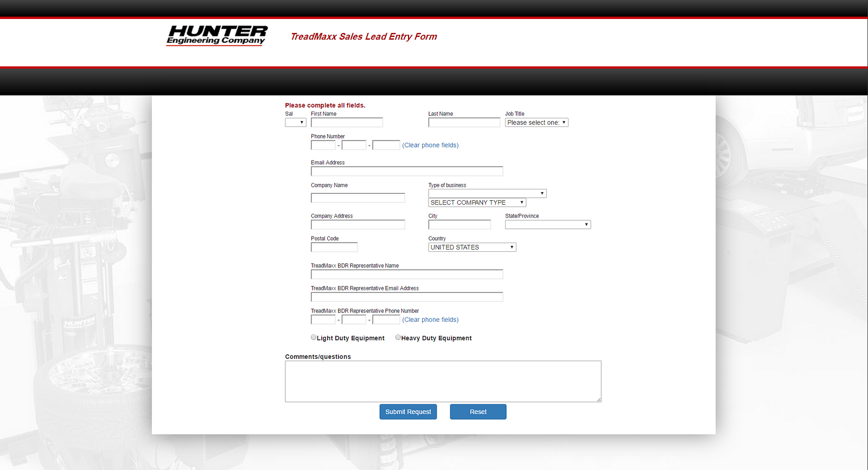Click the Company Address input field
Image resolution: width=868 pixels, height=470 pixels.
point(358,225)
